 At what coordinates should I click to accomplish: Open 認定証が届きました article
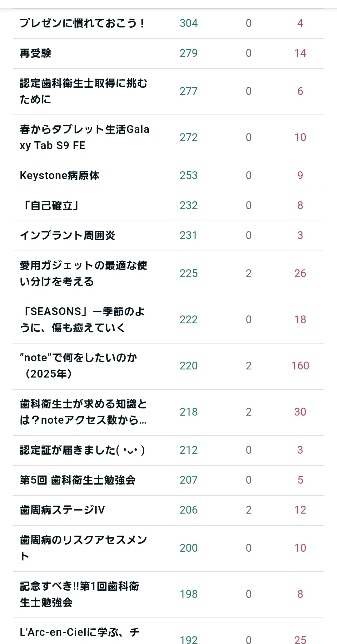pyautogui.click(x=82, y=450)
